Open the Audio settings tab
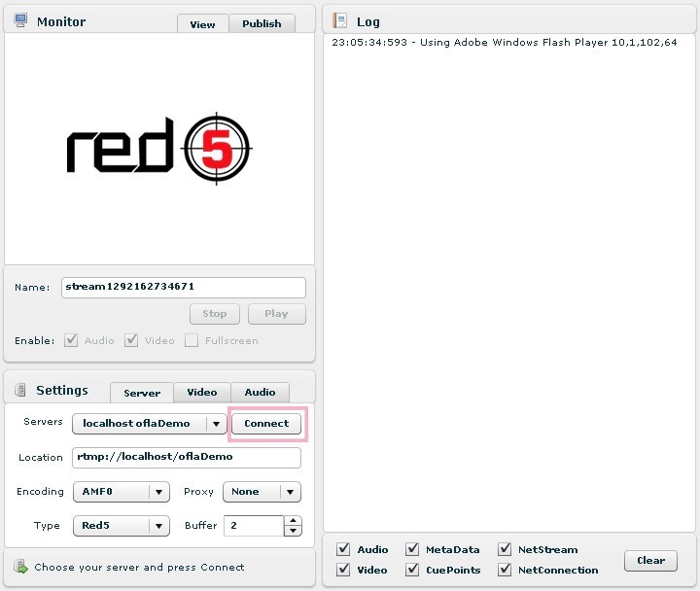The width and height of the screenshot is (700, 591). tap(260, 393)
